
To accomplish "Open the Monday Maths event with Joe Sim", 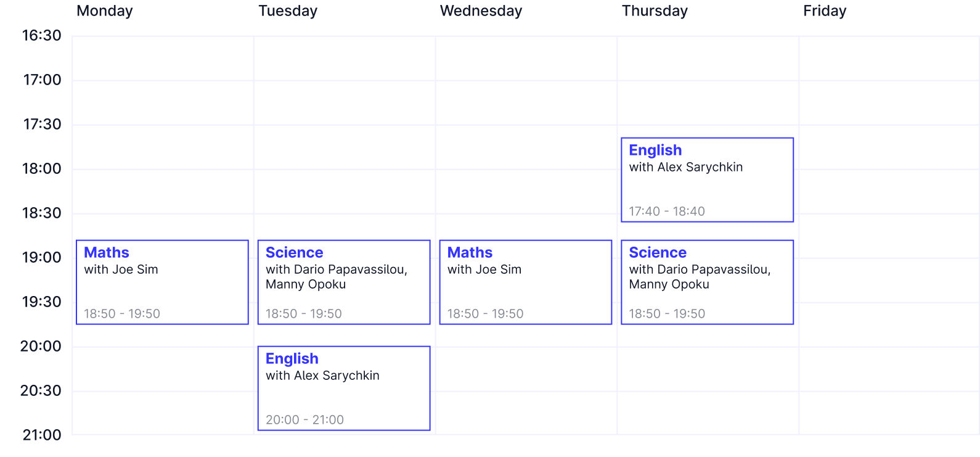I will pyautogui.click(x=161, y=282).
